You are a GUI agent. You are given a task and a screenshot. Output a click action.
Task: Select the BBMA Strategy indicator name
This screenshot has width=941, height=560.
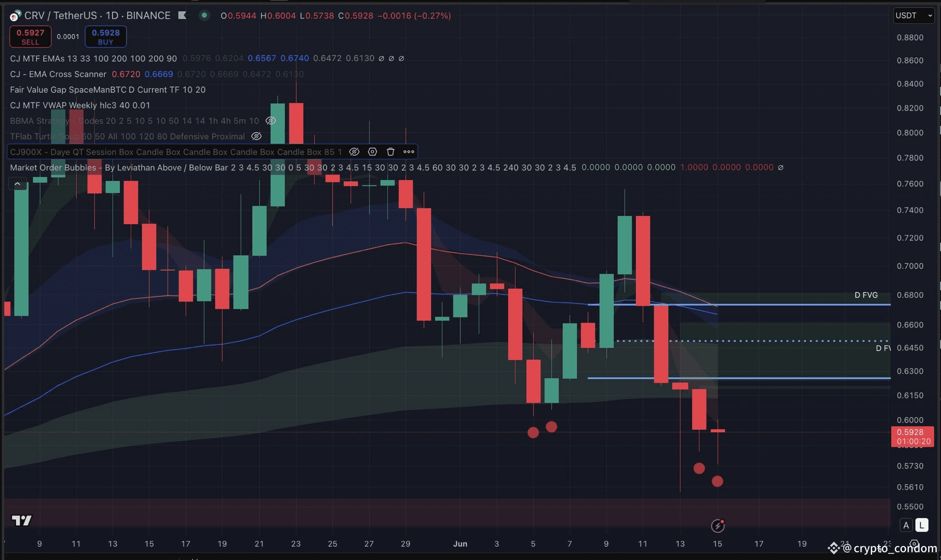(134, 121)
